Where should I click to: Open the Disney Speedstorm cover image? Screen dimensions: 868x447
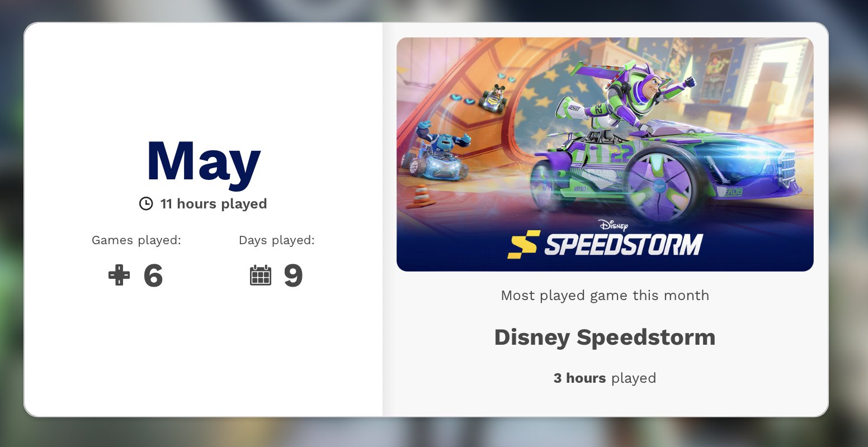(605, 154)
